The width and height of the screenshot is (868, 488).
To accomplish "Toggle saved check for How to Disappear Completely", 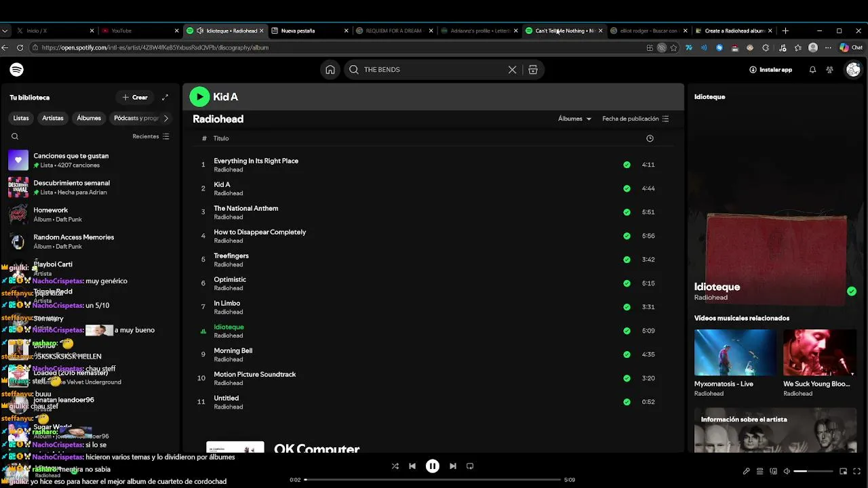I will tap(627, 236).
